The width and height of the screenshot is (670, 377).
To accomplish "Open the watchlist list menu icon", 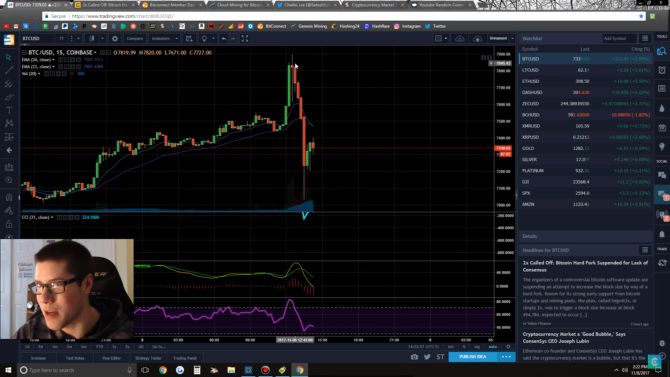I will [x=645, y=38].
